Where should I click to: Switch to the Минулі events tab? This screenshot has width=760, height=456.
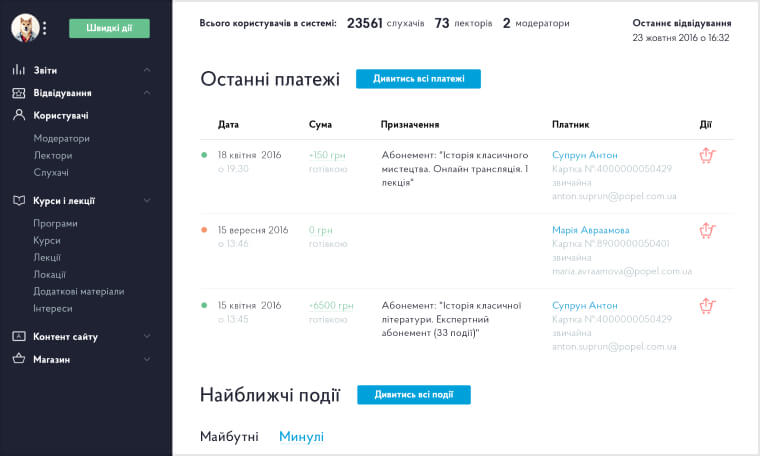click(x=301, y=437)
